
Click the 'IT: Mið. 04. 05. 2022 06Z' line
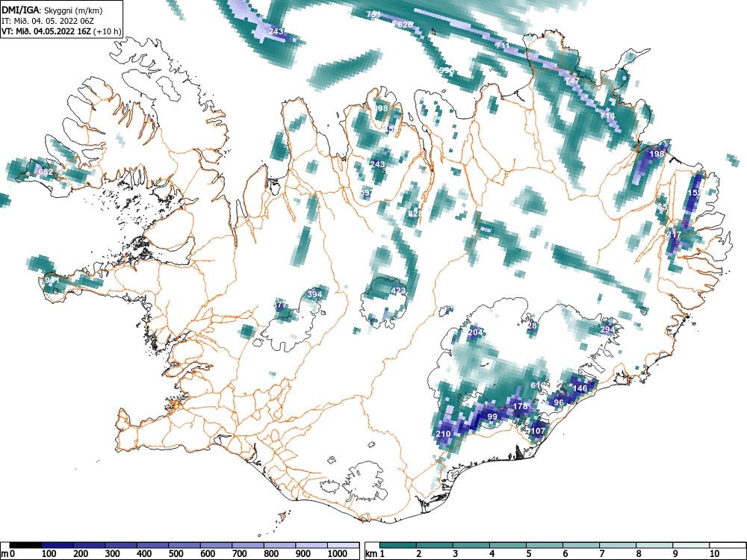click(48, 21)
